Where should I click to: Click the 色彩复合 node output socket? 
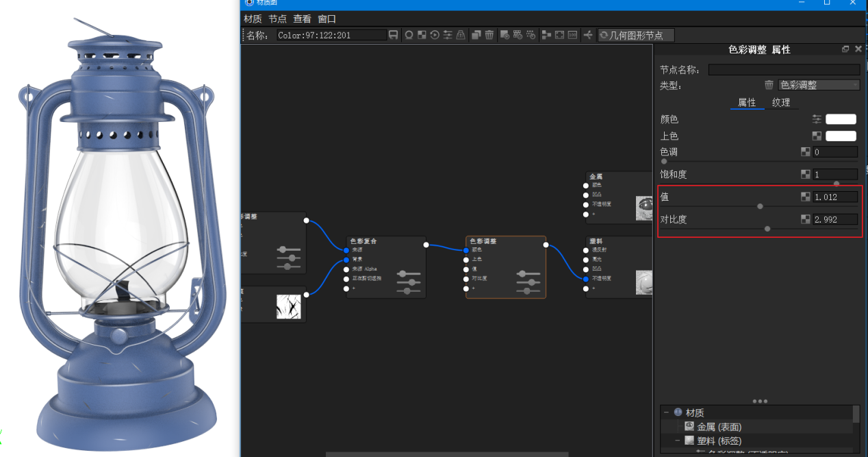pos(426,245)
